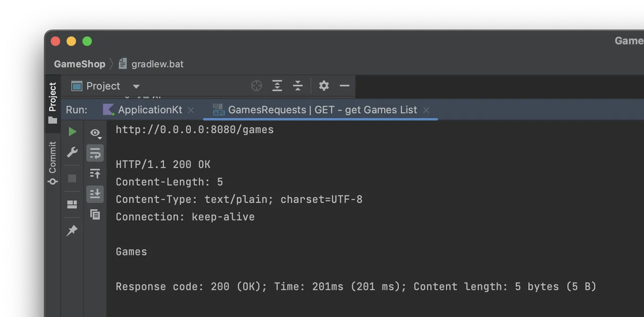Image resolution: width=644 pixels, height=317 pixels.
Task: Open the Project view dropdown arrow
Action: pos(136,87)
